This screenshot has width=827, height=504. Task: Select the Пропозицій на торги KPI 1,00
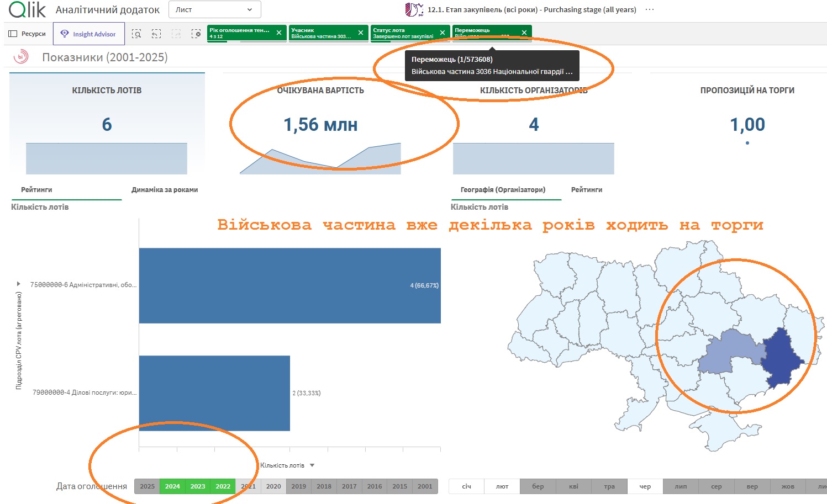pos(747,124)
